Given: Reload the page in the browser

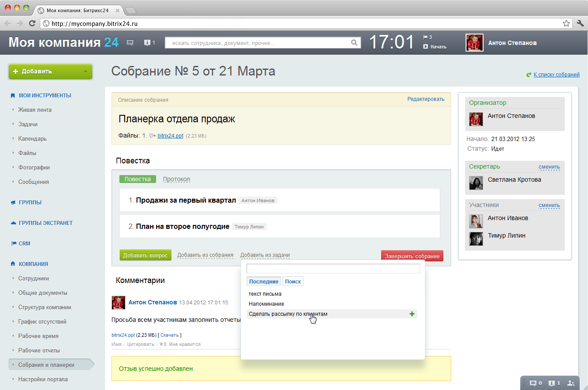Looking at the screenshot, I should 32,24.
